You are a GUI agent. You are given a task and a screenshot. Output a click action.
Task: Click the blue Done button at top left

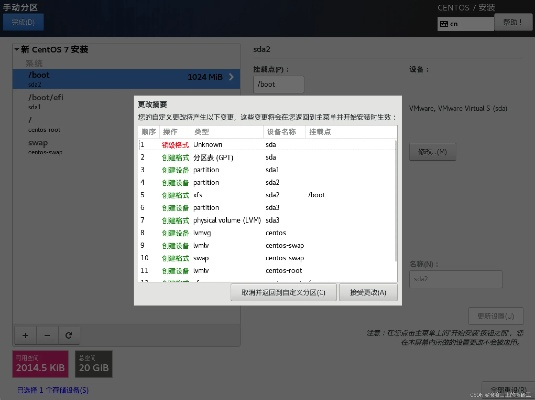pyautogui.click(x=23, y=22)
